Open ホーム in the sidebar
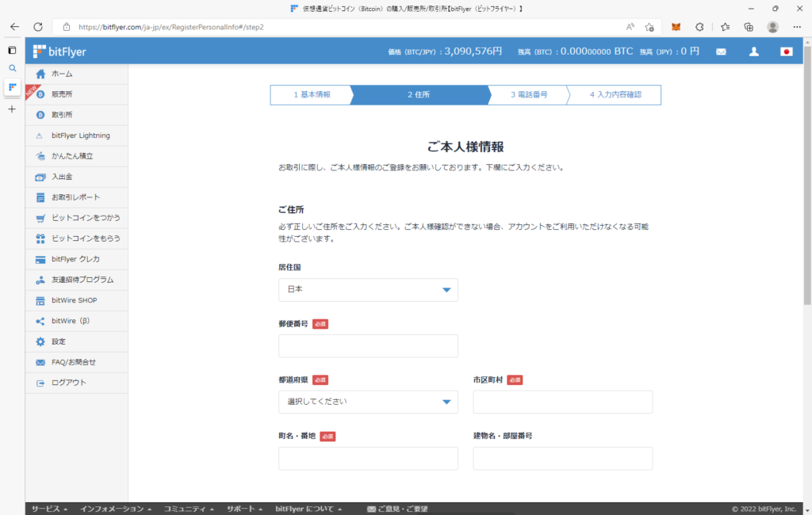The image size is (812, 515). click(x=62, y=74)
